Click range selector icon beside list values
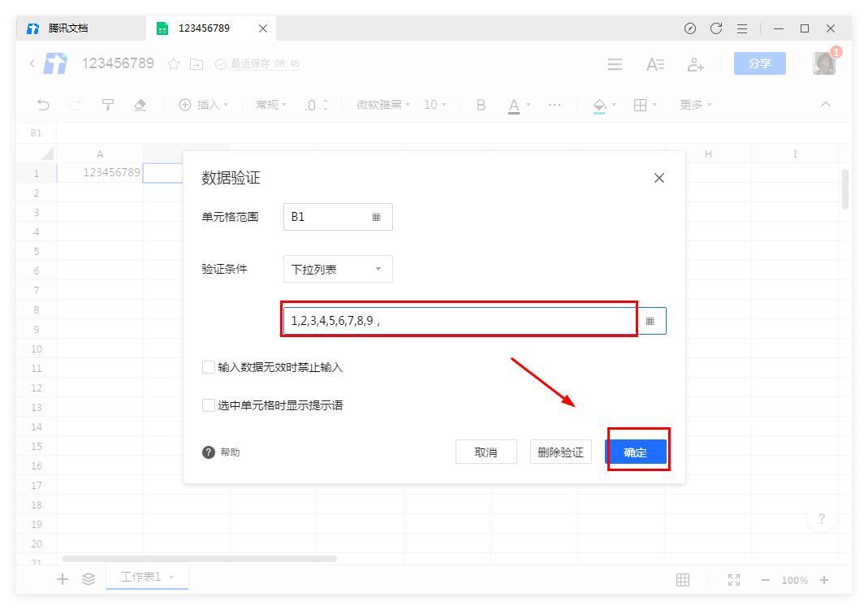Image resolution: width=868 pixels, height=610 pixels. 650,321
